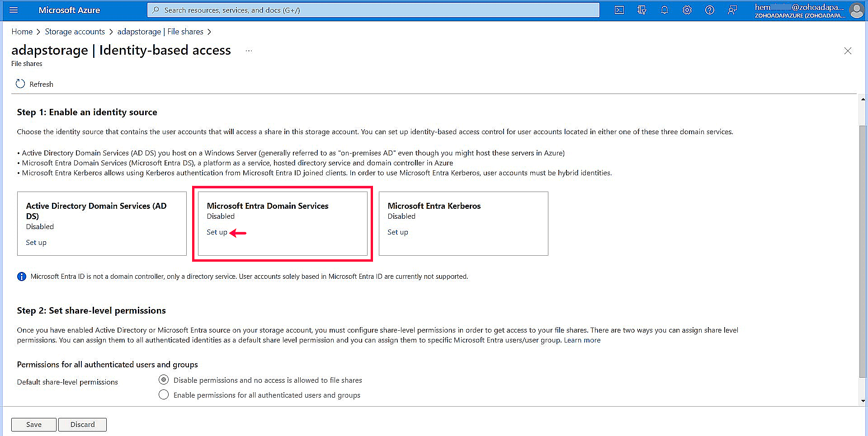The image size is (868, 436).
Task: Open your account profile menu
Action: tap(856, 11)
